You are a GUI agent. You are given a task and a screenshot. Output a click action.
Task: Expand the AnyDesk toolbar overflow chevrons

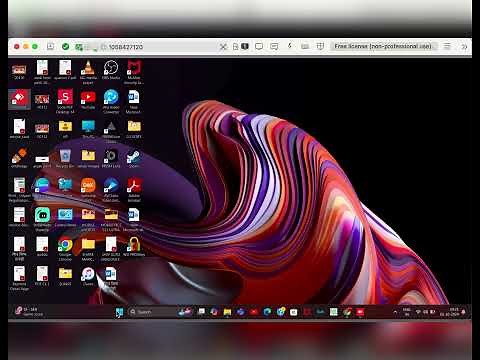[464, 46]
